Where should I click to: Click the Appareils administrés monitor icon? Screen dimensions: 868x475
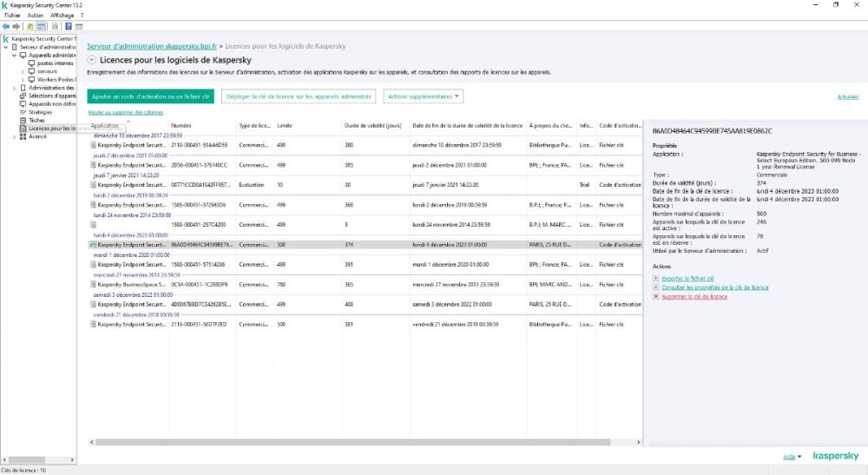(x=23, y=56)
